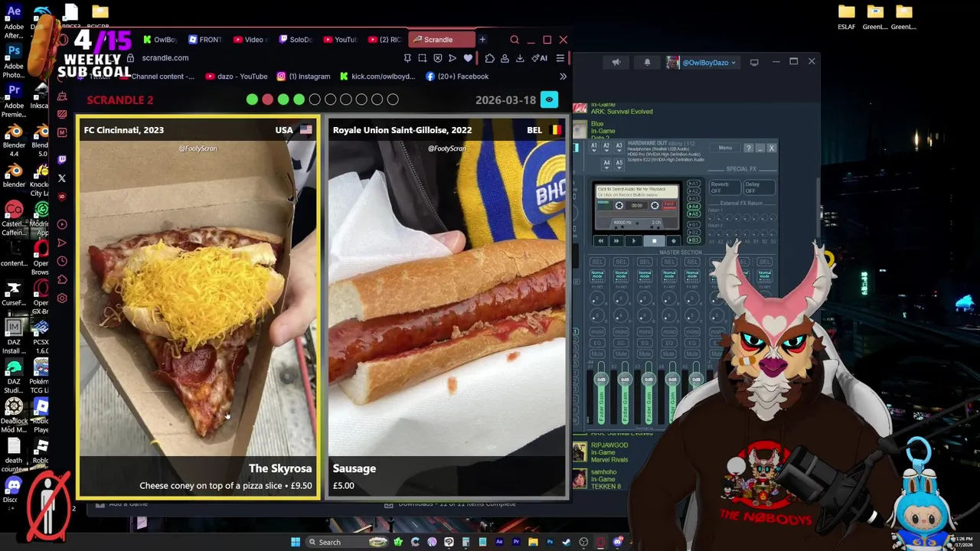Click the Steam big picture monitor icon
Screen dimensions: 980x551
754,63
